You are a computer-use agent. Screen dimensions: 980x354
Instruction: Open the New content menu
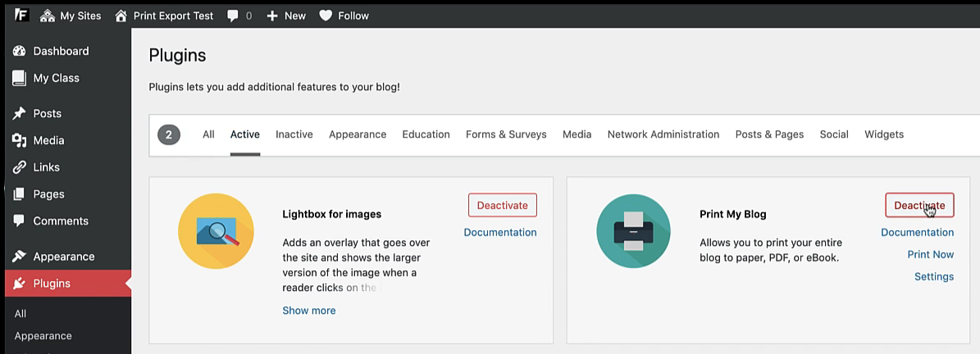click(x=286, y=16)
